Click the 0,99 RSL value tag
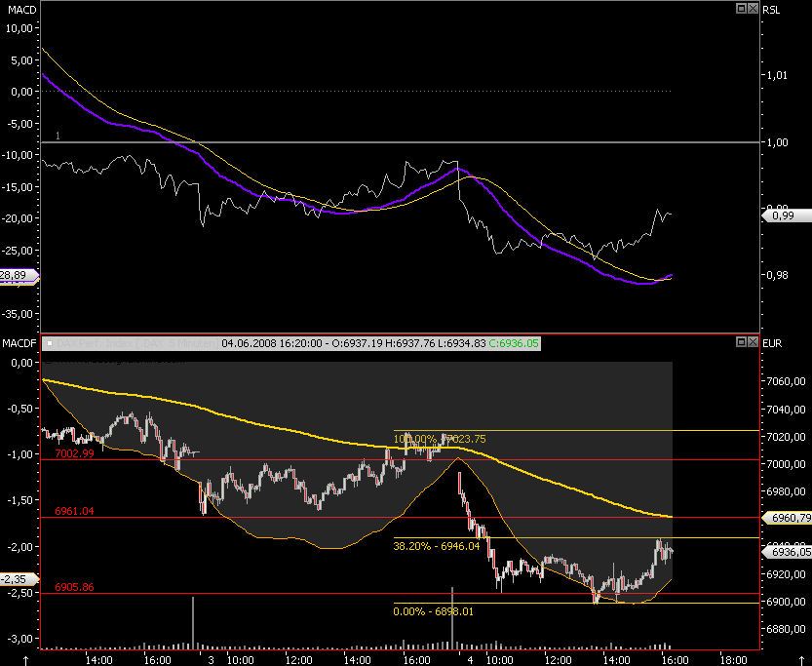Viewport: 812px width, 666px height. (x=786, y=215)
